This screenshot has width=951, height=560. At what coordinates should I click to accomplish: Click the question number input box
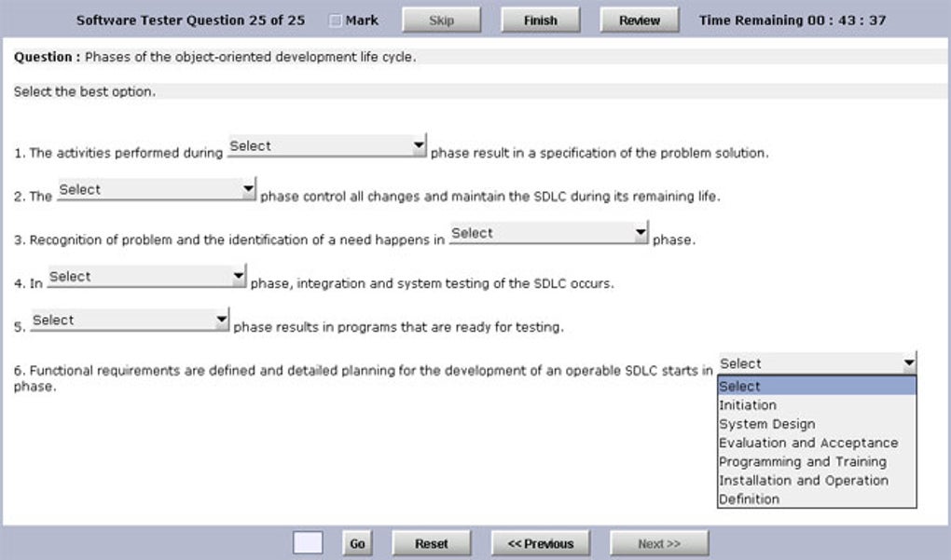tap(308, 543)
